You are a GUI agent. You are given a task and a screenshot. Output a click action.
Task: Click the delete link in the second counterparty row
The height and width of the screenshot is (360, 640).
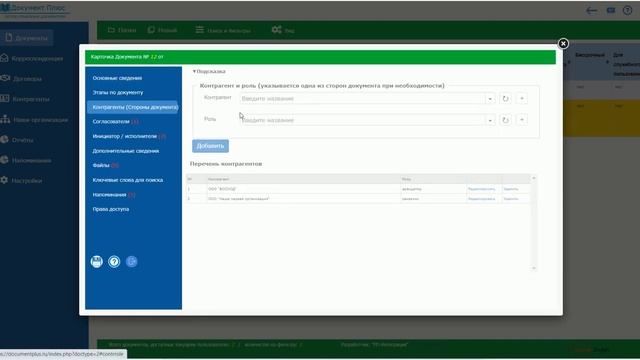(x=511, y=199)
